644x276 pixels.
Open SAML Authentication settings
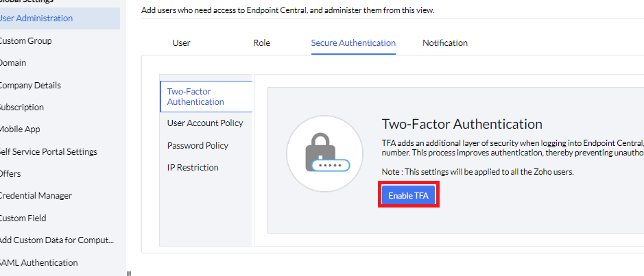click(38, 262)
